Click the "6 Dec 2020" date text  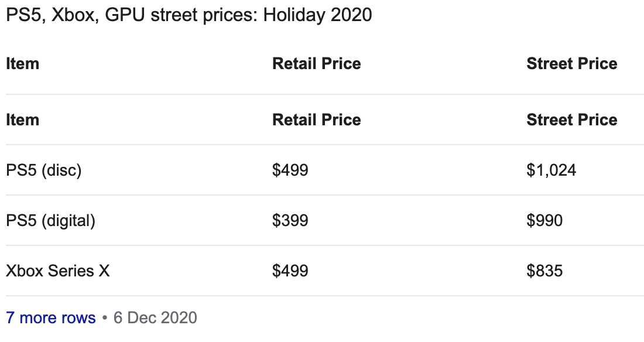155,318
